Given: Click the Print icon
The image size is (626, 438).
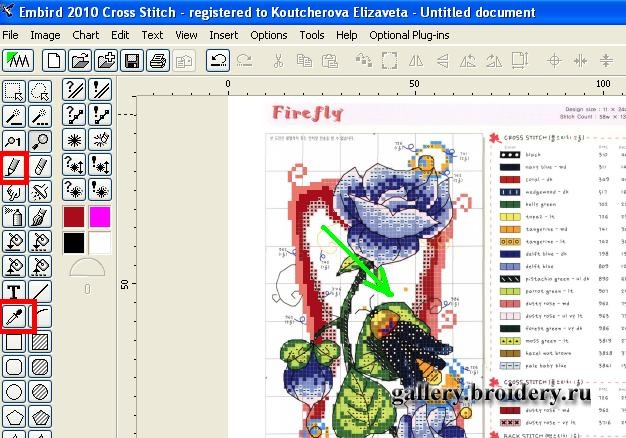Looking at the screenshot, I should [x=158, y=61].
